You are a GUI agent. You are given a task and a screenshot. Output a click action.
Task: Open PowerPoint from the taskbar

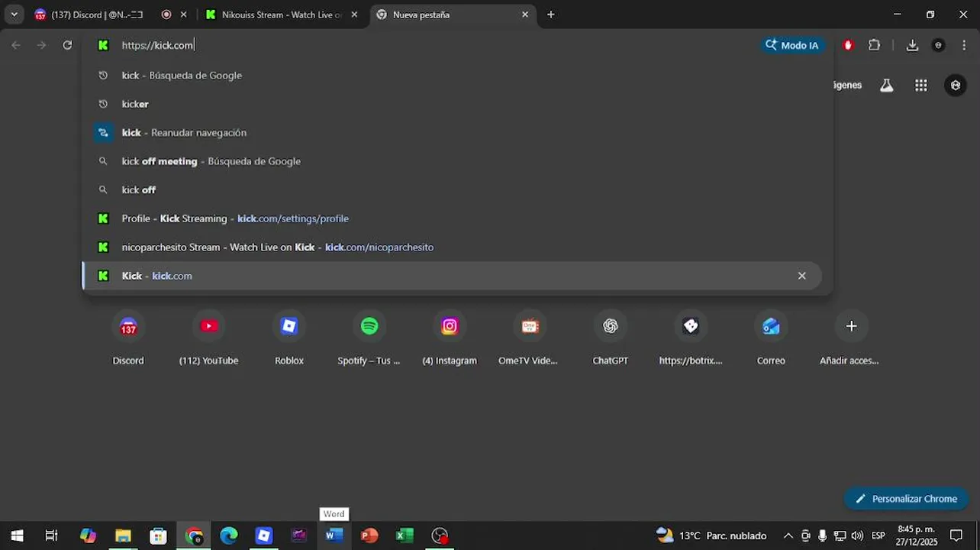[369, 535]
